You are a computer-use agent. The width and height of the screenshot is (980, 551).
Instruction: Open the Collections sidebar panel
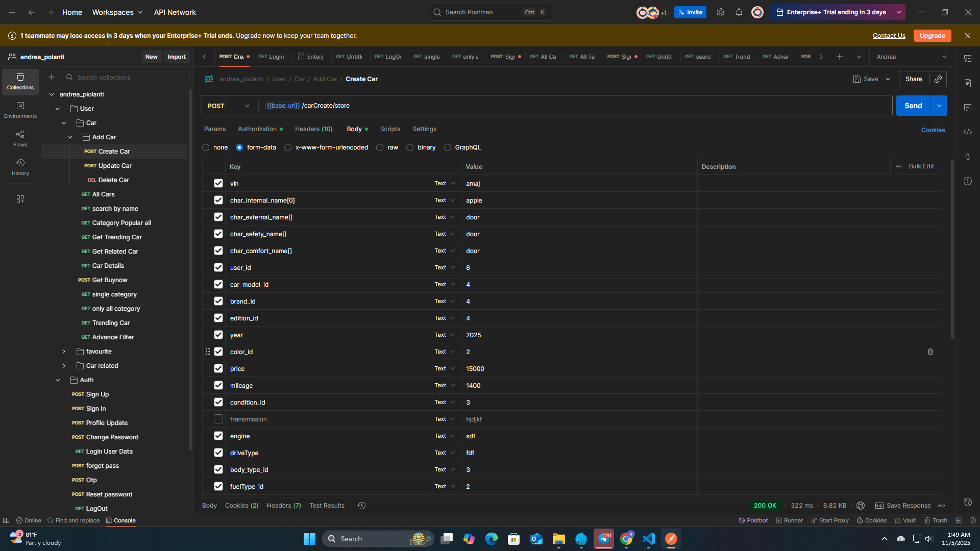(20, 82)
